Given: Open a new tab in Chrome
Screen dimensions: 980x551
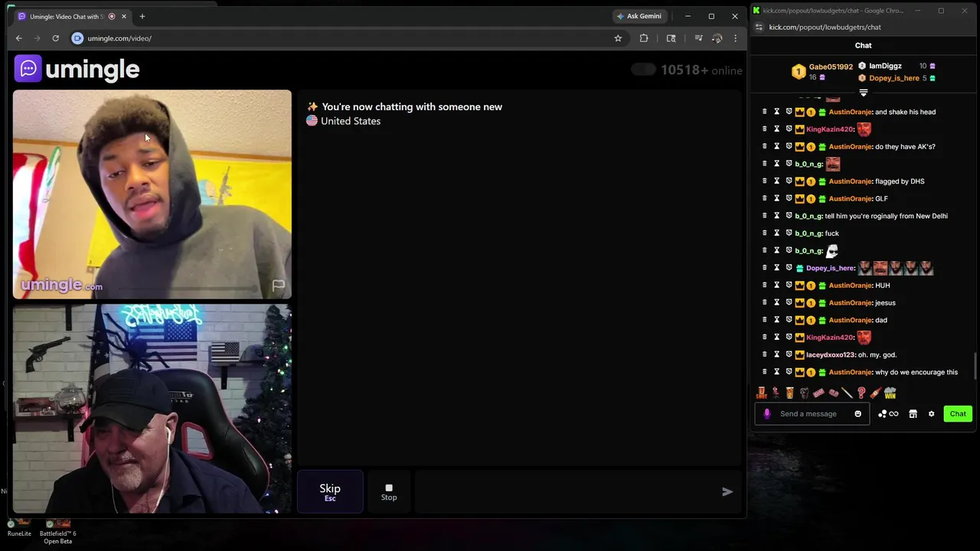Looking at the screenshot, I should pos(142,16).
